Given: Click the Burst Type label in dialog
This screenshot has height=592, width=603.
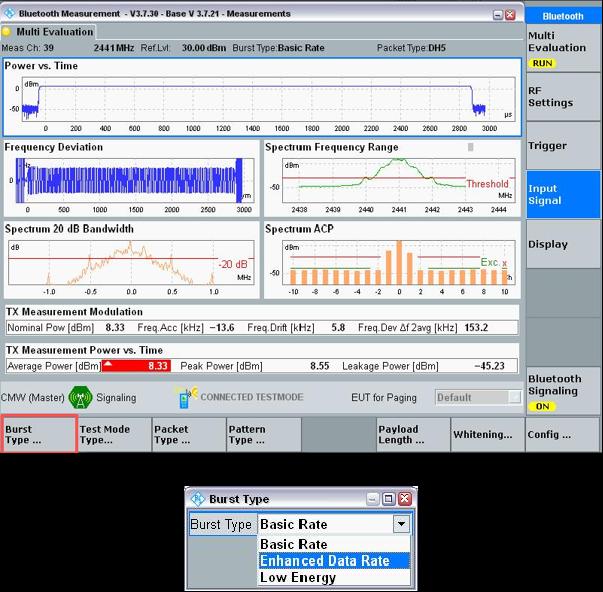Looking at the screenshot, I should tap(221, 524).
